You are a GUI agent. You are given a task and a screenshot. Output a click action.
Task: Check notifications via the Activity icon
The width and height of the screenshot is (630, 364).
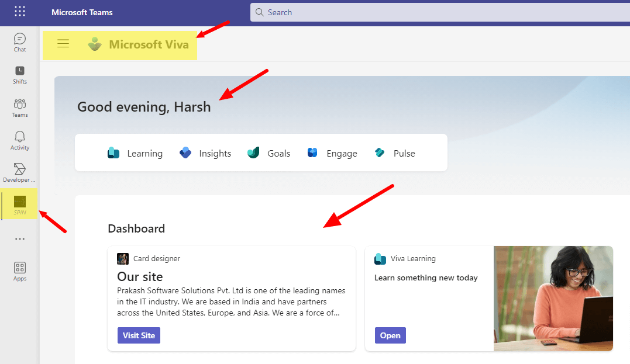coord(19,139)
